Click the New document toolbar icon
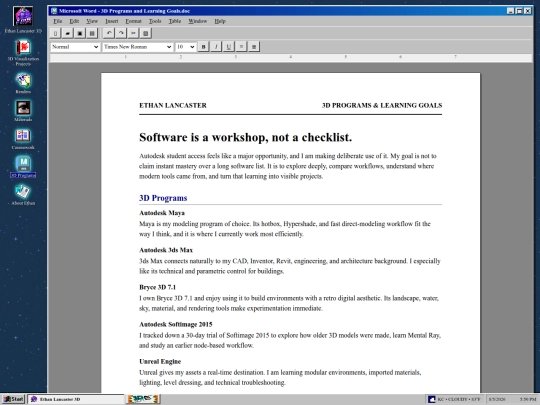 click(55, 33)
